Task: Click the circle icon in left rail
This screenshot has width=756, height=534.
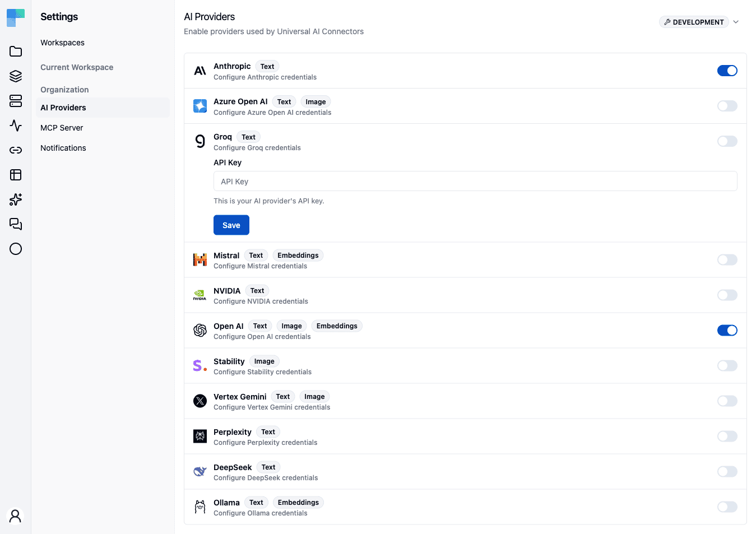Action: coord(16,249)
